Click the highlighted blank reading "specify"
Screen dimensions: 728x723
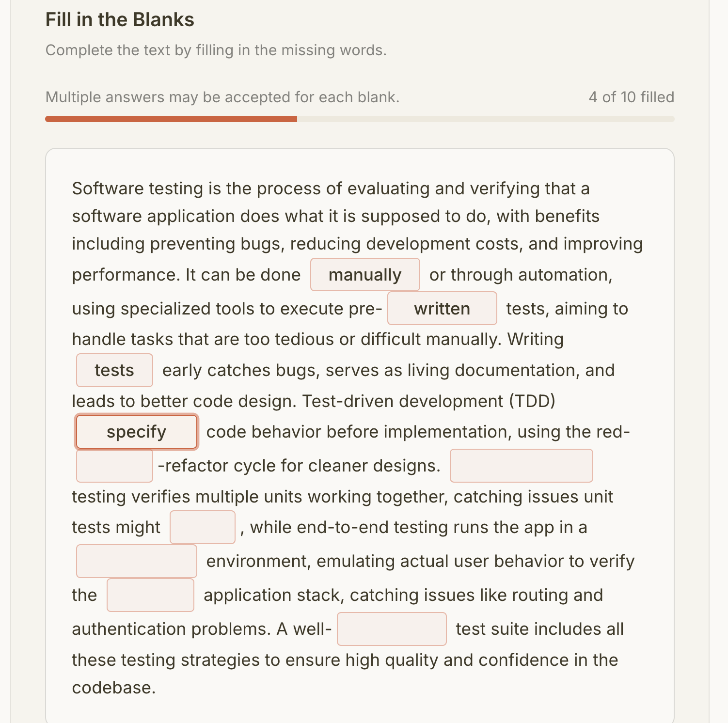point(137,432)
